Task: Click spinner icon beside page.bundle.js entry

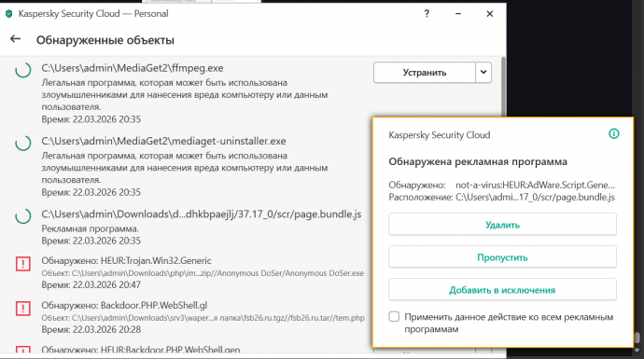Action: 23,215
